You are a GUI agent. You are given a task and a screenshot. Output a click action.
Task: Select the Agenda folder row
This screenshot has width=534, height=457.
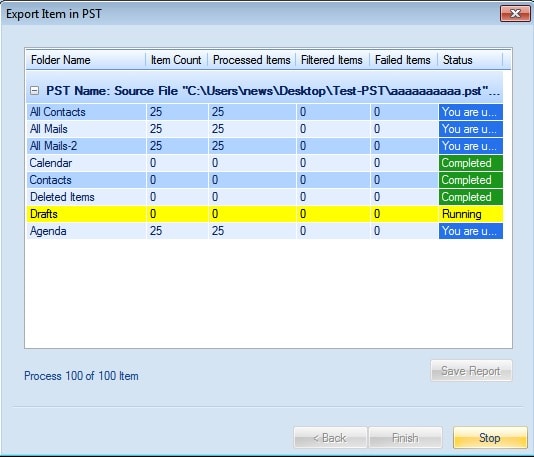click(x=265, y=231)
